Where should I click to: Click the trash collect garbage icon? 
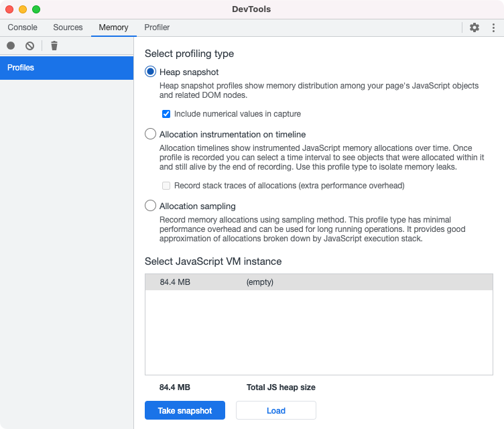pos(54,46)
